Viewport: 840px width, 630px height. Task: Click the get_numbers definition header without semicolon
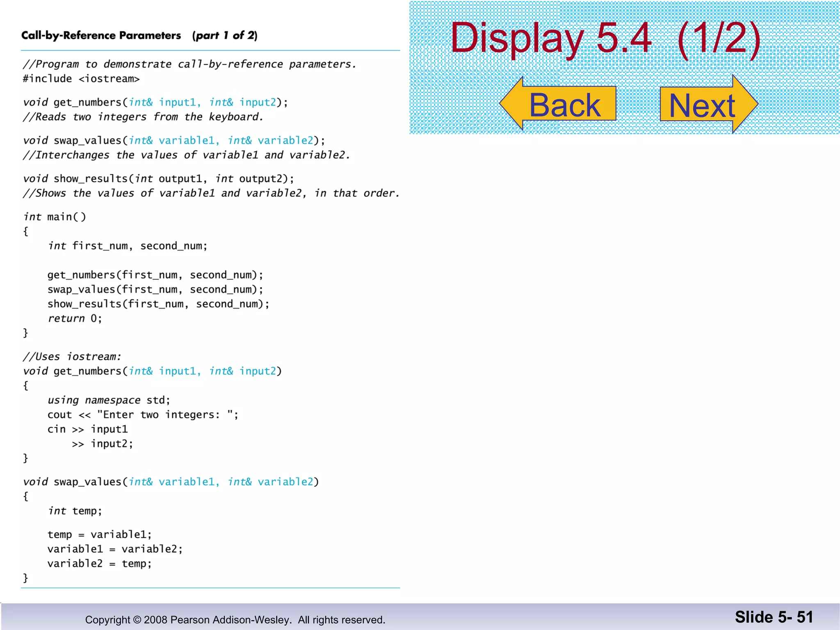(152, 371)
